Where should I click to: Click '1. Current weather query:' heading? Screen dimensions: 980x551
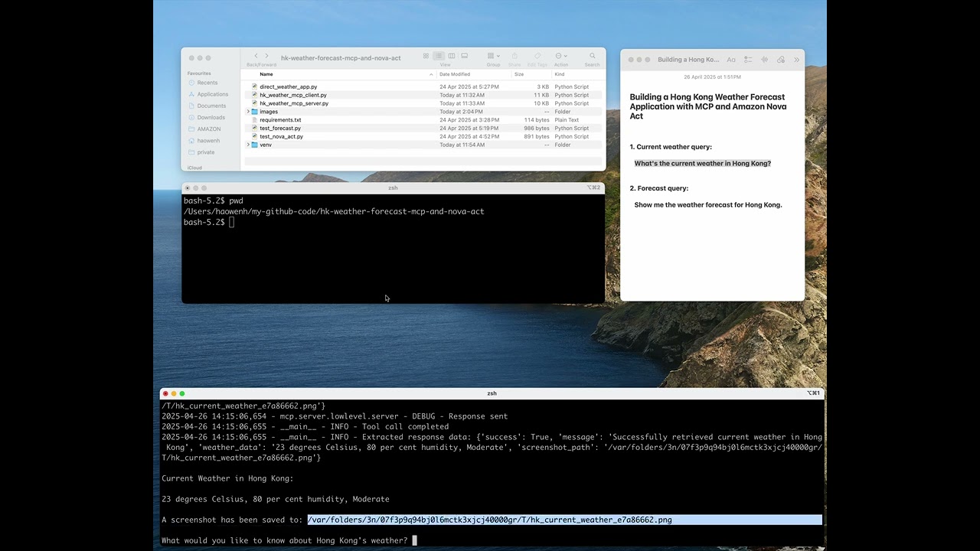[671, 147]
